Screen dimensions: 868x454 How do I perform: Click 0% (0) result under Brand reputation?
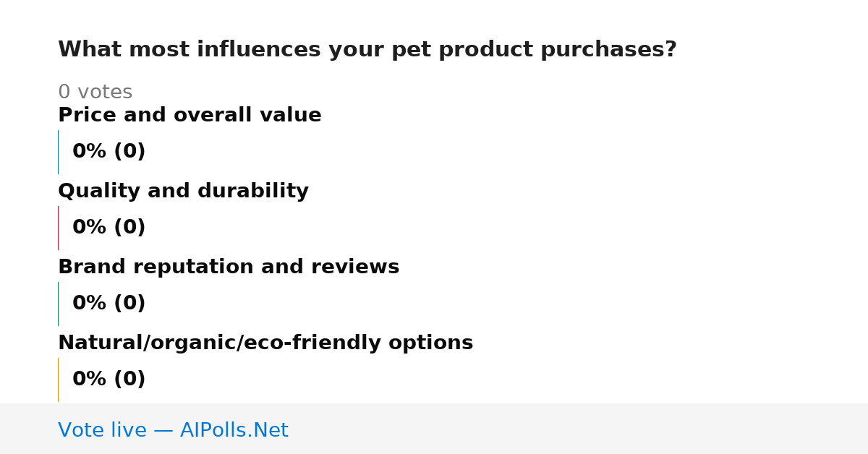pos(109,304)
